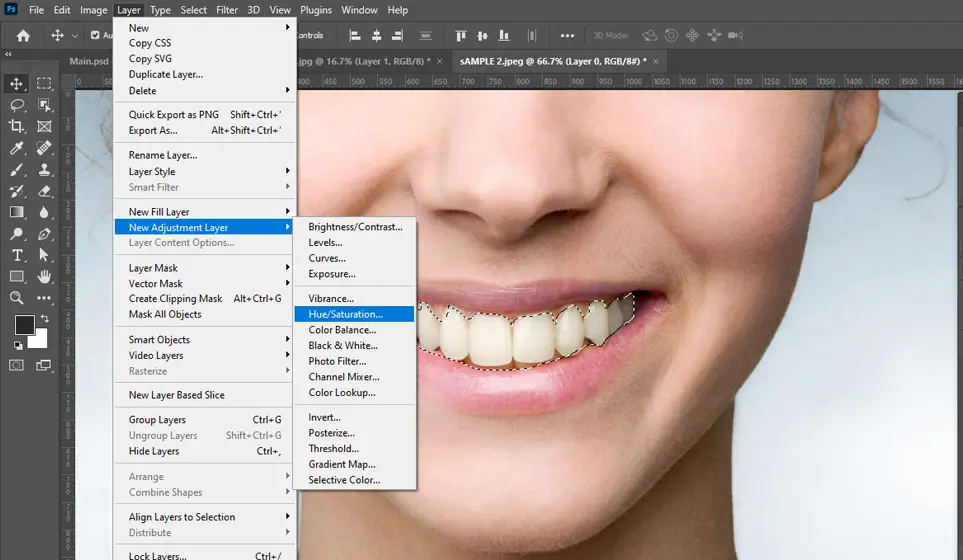This screenshot has height=560, width=963.
Task: Select the Eyedropper tool
Action: [17, 148]
